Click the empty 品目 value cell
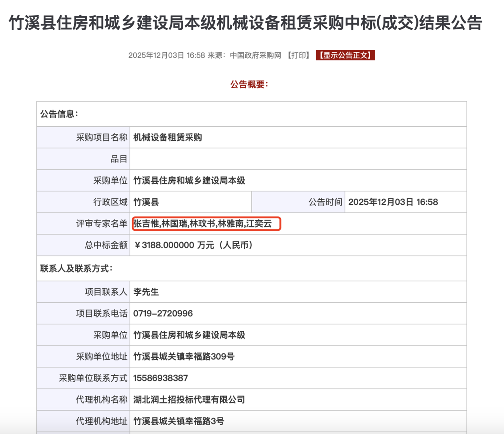 [x=297, y=159]
